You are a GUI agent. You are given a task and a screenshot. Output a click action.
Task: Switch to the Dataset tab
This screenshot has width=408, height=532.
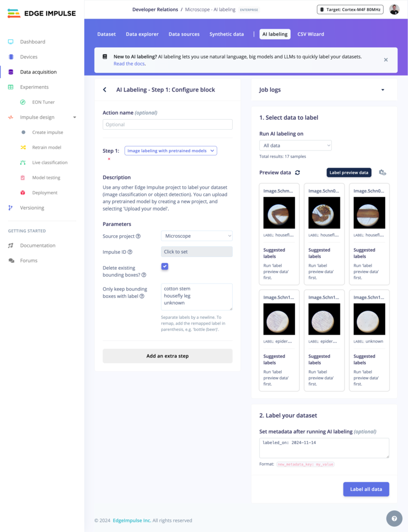click(x=107, y=34)
